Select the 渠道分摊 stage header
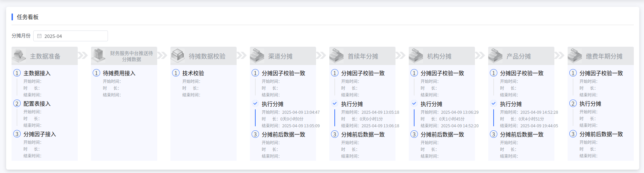The image size is (644, 173). (x=283, y=56)
